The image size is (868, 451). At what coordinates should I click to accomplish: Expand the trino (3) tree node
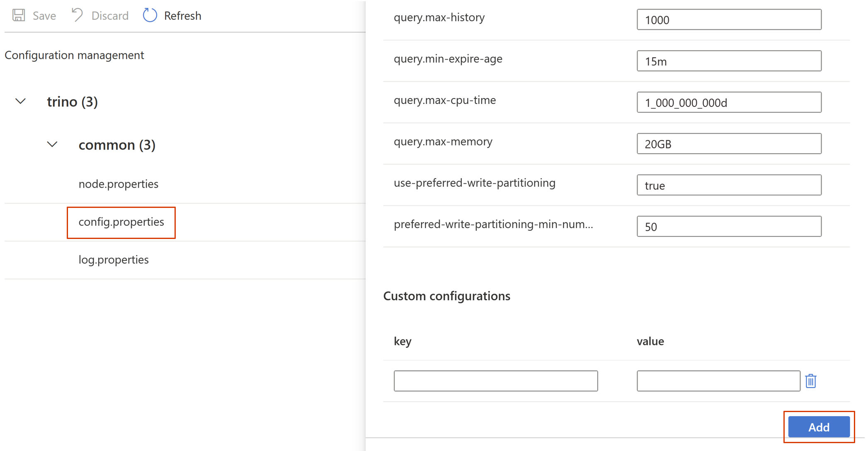pos(20,102)
